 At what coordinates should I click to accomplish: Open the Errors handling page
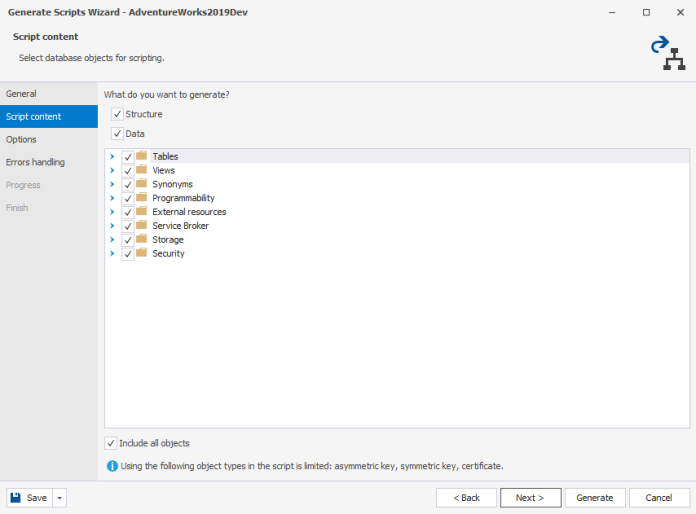(35, 162)
